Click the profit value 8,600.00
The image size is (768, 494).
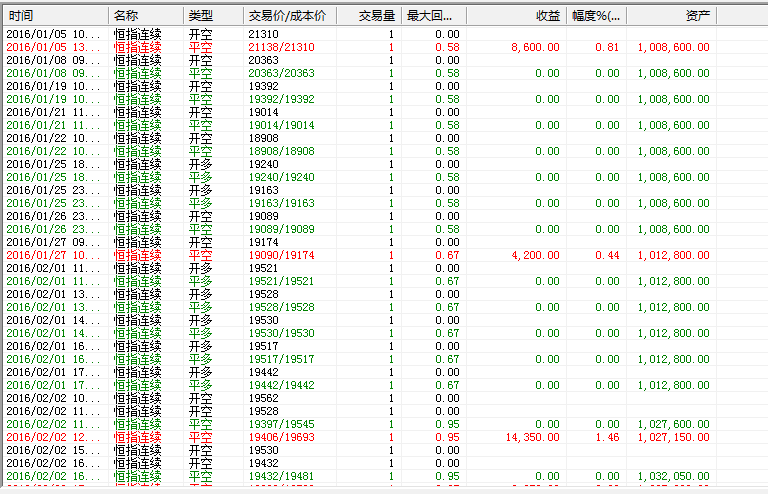[535, 47]
